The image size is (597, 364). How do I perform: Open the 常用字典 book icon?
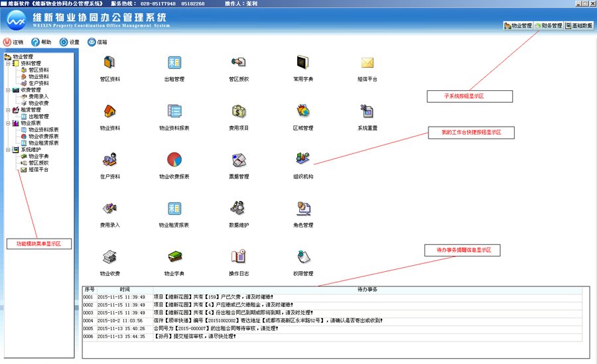click(303, 63)
